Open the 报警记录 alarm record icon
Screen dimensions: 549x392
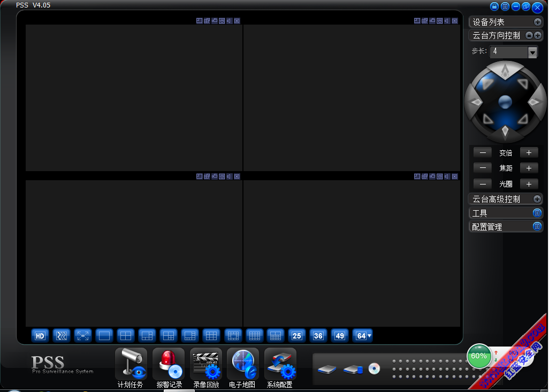point(169,364)
